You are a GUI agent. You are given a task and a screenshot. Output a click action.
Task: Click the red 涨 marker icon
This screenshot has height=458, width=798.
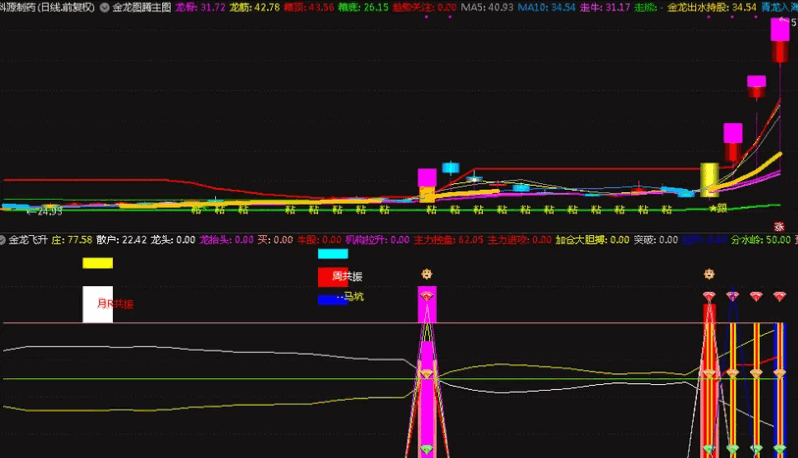coord(779,226)
